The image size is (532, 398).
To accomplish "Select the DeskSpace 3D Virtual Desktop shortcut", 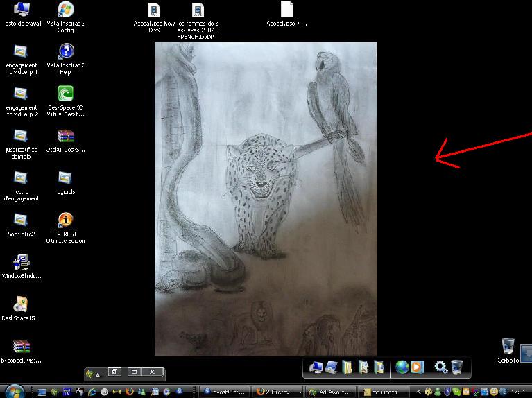I will click(65, 101).
